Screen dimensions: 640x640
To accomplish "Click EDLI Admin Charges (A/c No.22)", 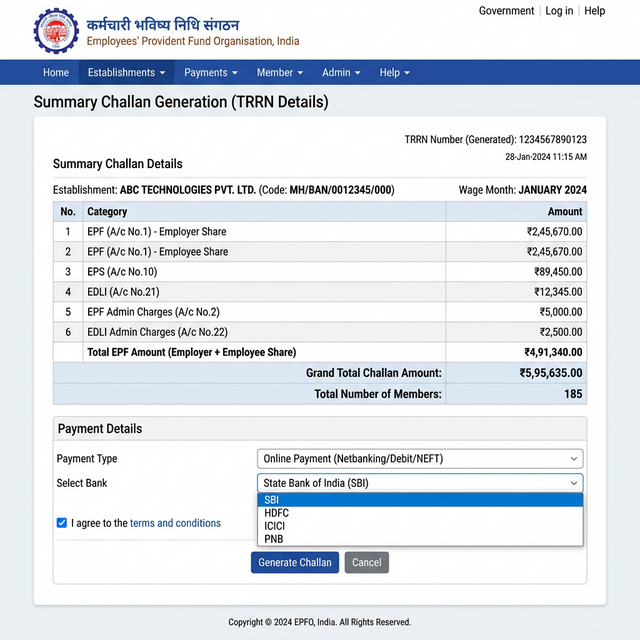I will point(158,332).
